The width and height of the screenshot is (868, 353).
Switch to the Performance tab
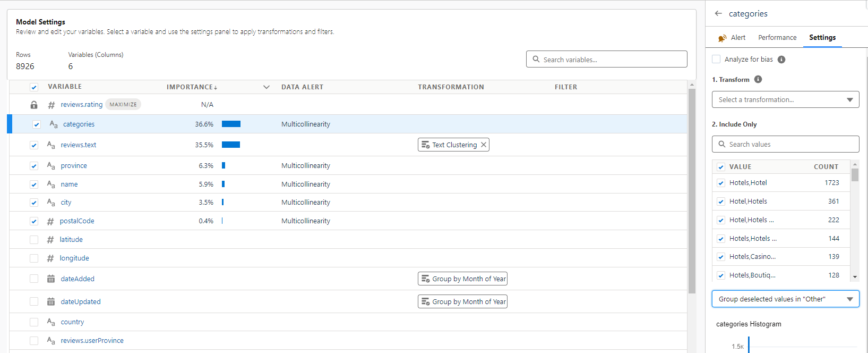777,38
